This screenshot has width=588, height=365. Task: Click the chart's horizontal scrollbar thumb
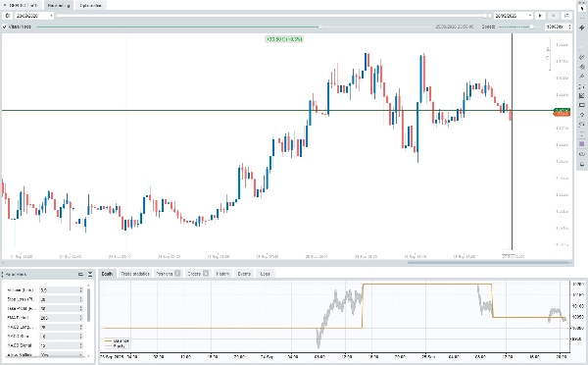(489, 263)
